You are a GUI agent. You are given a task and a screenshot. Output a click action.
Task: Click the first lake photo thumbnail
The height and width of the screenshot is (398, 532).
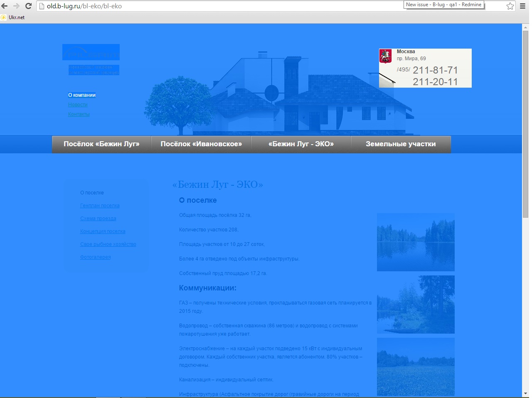click(x=416, y=242)
